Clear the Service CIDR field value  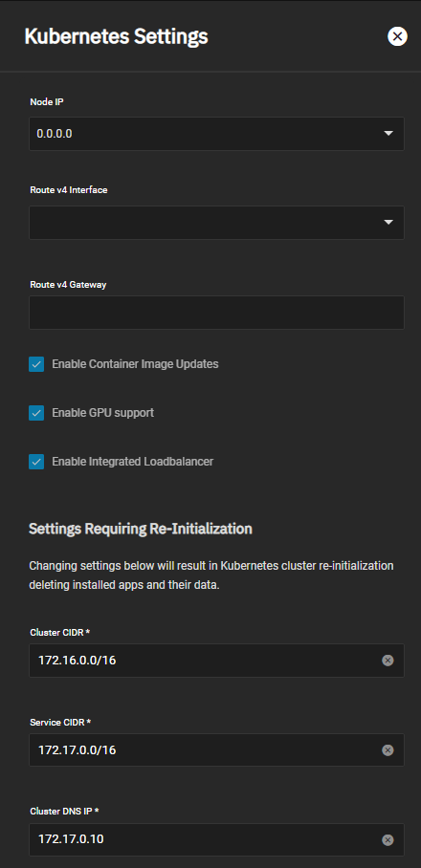coord(388,750)
